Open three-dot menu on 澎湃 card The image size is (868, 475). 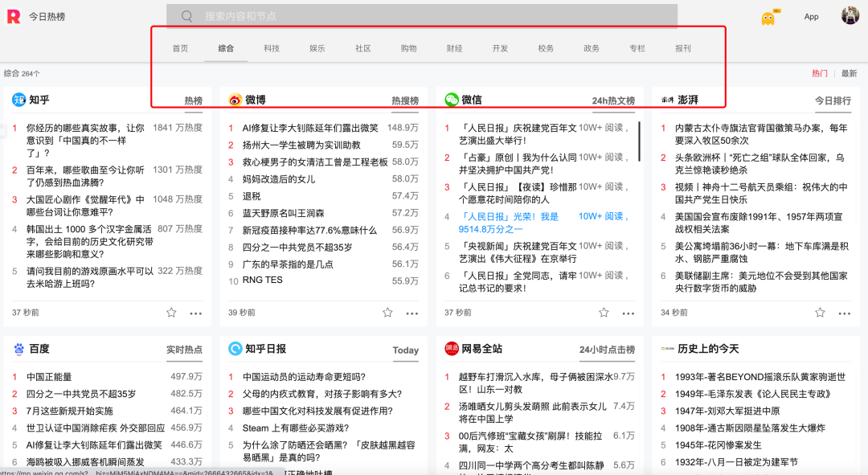(x=845, y=313)
